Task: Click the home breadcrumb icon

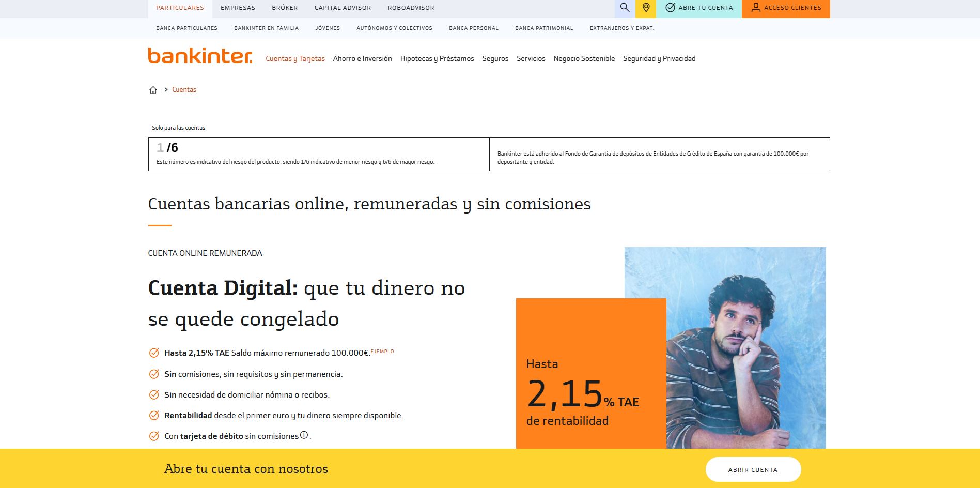Action: 153,90
